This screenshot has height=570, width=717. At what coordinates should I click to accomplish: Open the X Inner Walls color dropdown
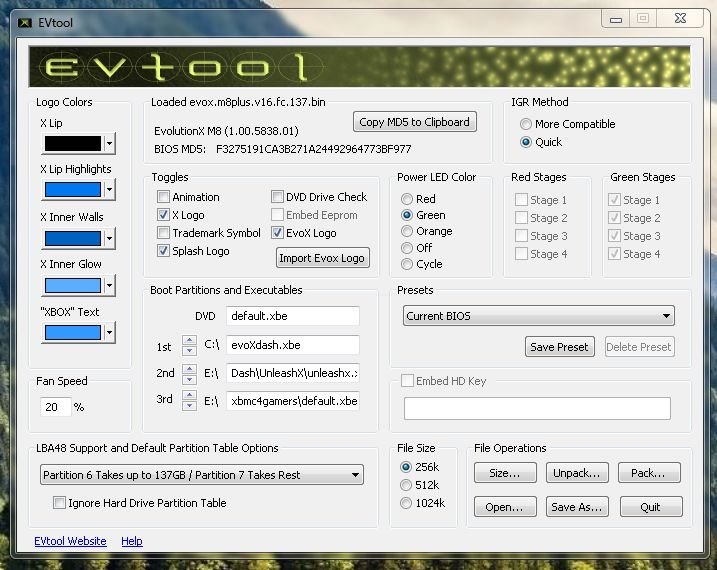109,238
